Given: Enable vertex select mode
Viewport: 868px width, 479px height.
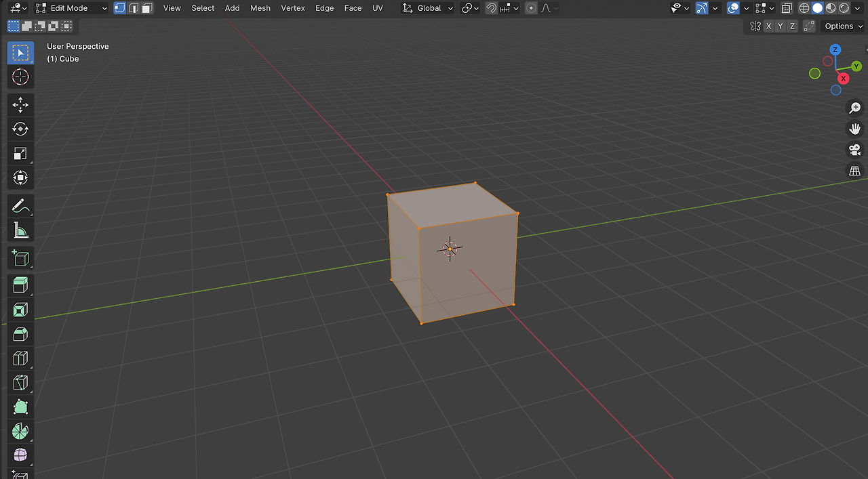Looking at the screenshot, I should [120, 8].
